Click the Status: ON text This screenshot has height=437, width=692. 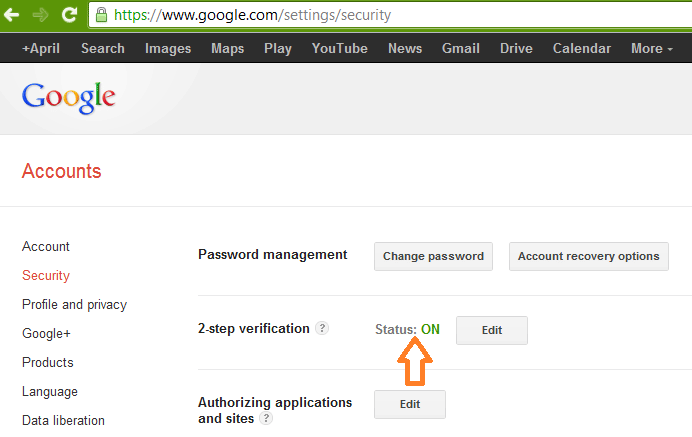407,329
